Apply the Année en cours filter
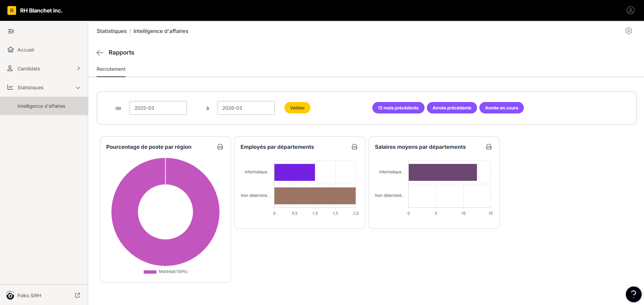This screenshot has width=644, height=305. (x=501, y=108)
